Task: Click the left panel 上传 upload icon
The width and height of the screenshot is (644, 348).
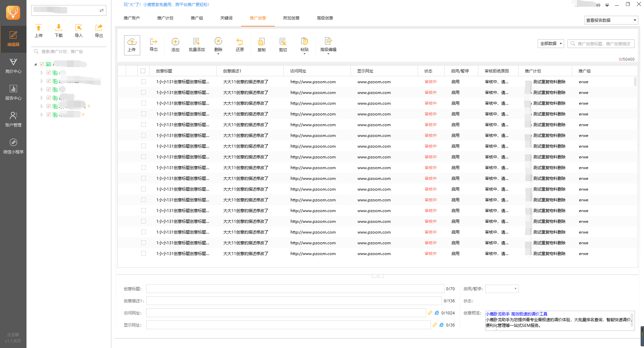Action: pyautogui.click(x=39, y=28)
